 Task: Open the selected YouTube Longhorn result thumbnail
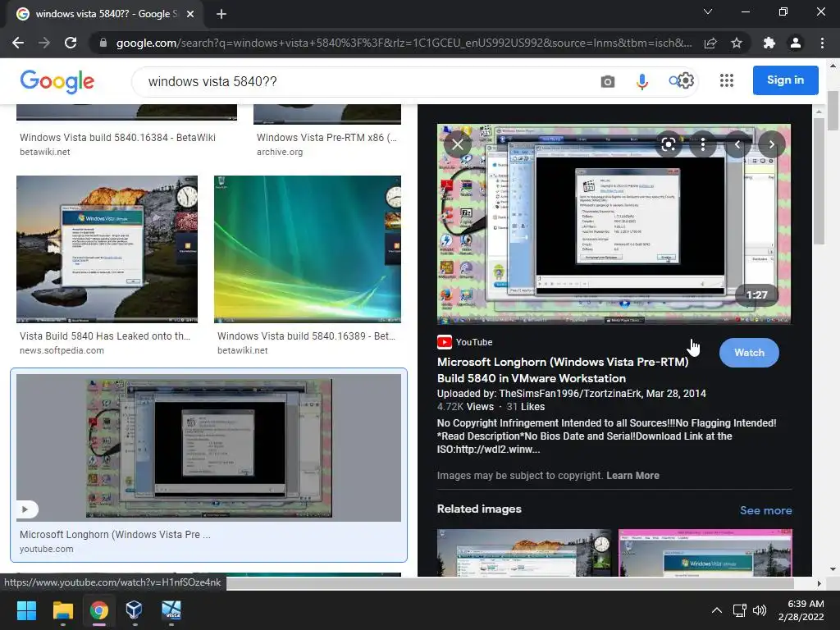pos(208,448)
